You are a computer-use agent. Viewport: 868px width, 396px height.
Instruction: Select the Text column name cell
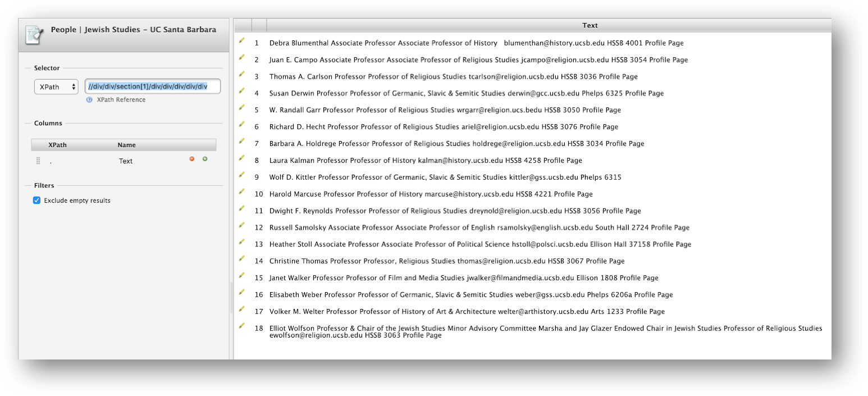pyautogui.click(x=126, y=161)
